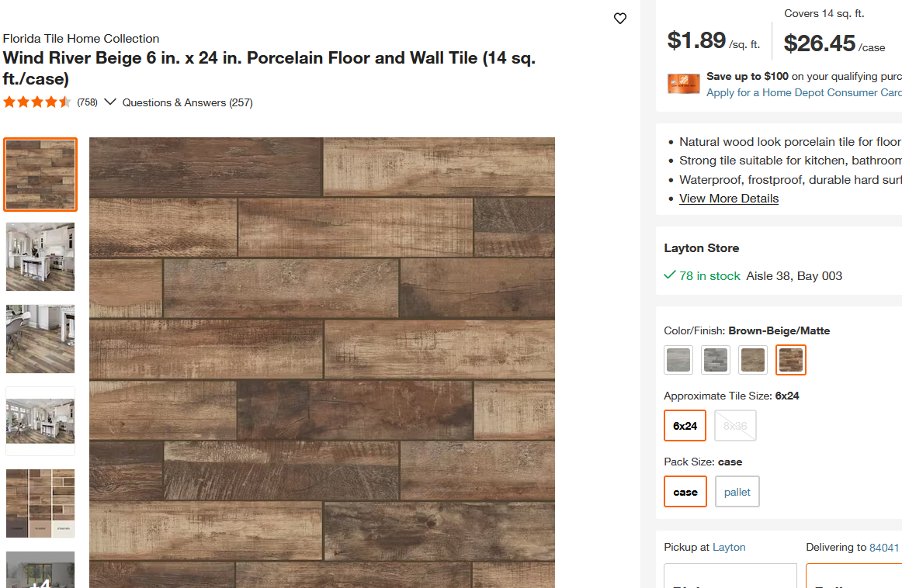This screenshot has width=902, height=588.
Task: Select the unavailable 8x36 tile size
Action: tap(735, 426)
